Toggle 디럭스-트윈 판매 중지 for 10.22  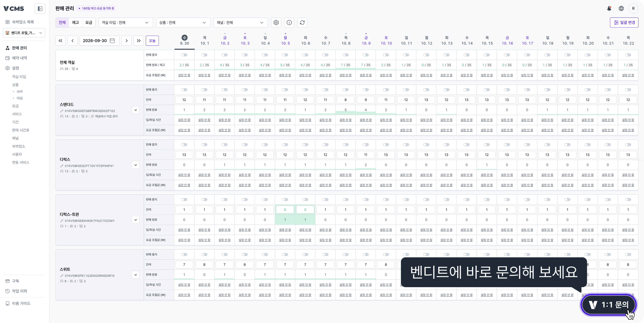tap(628, 200)
